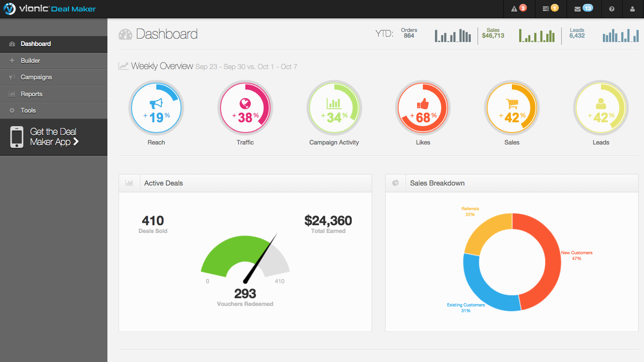Open the alerts warning icon with badge 3
This screenshot has height=362, width=644.
coord(518,9)
